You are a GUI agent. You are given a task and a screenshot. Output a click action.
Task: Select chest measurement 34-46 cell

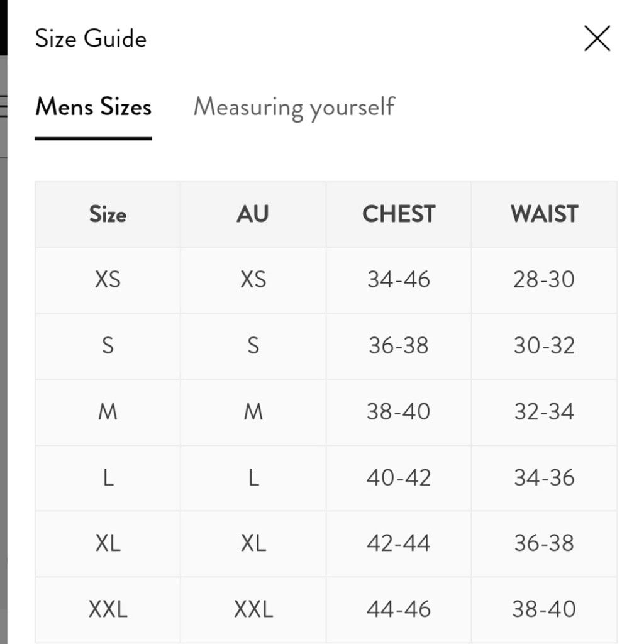398,280
